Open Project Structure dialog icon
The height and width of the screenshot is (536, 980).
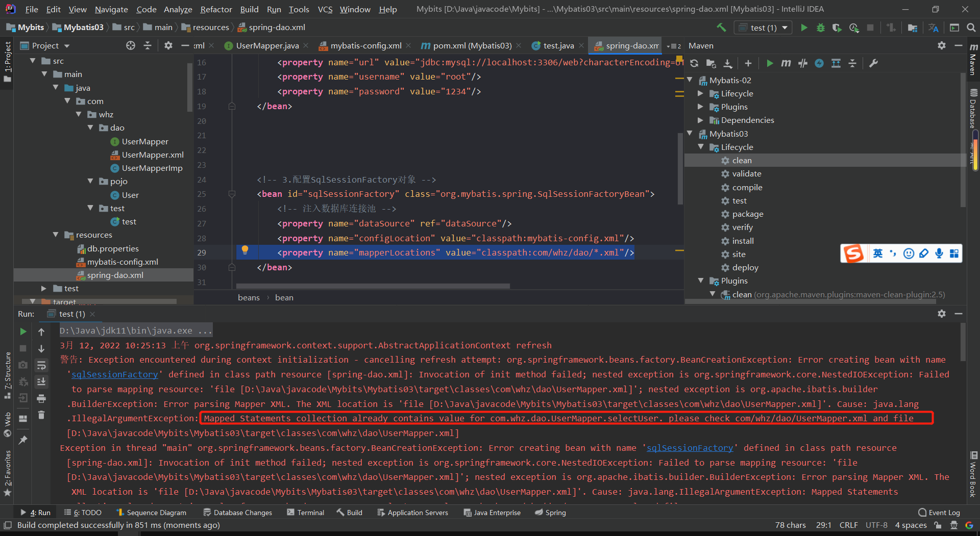[x=913, y=28]
